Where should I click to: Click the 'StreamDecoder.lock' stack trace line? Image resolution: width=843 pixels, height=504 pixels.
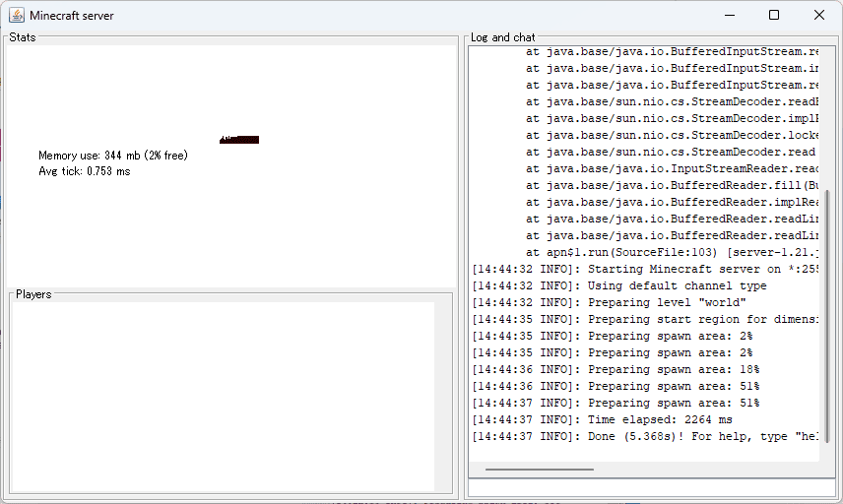coord(672,135)
